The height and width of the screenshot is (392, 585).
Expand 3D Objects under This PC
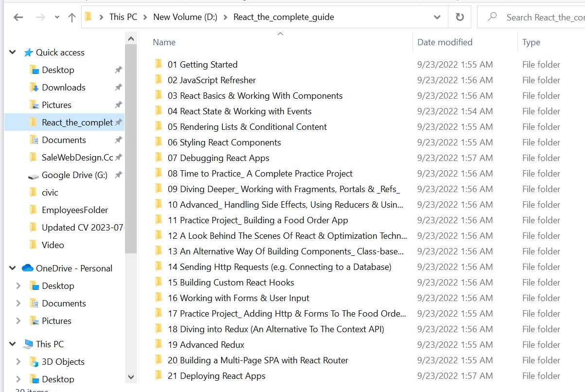point(18,362)
